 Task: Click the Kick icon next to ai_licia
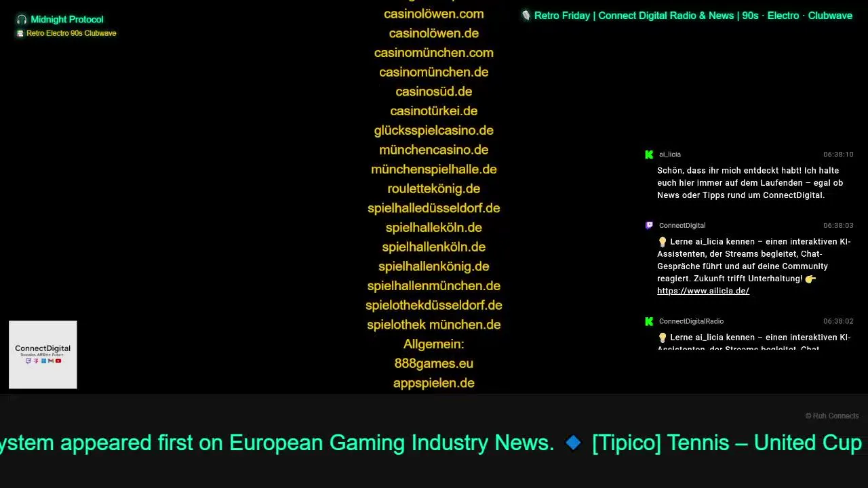point(649,155)
